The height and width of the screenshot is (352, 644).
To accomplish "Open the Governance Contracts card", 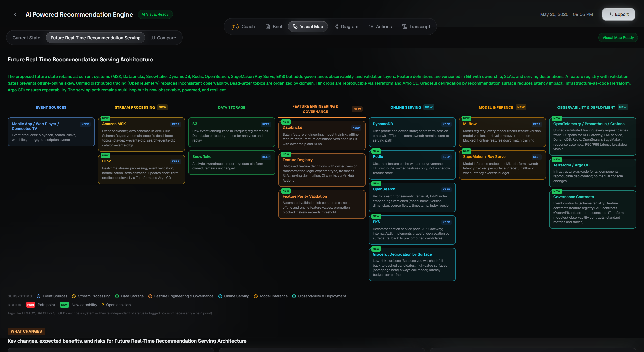I will (593, 209).
